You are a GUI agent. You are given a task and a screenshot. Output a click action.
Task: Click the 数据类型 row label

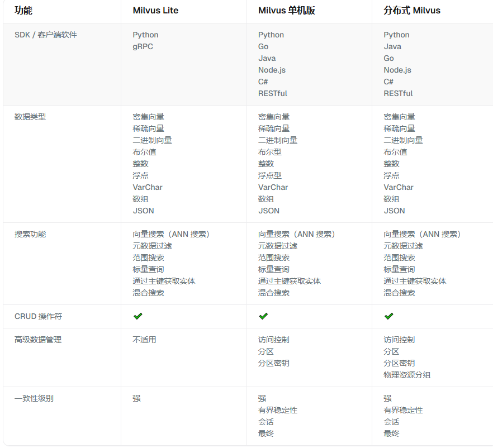(x=30, y=117)
